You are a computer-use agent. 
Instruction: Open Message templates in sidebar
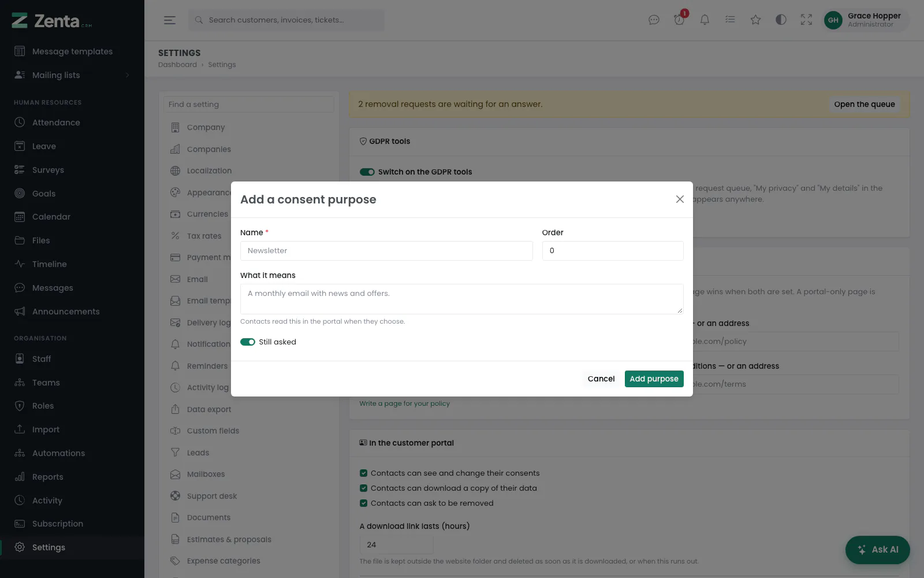72,51
